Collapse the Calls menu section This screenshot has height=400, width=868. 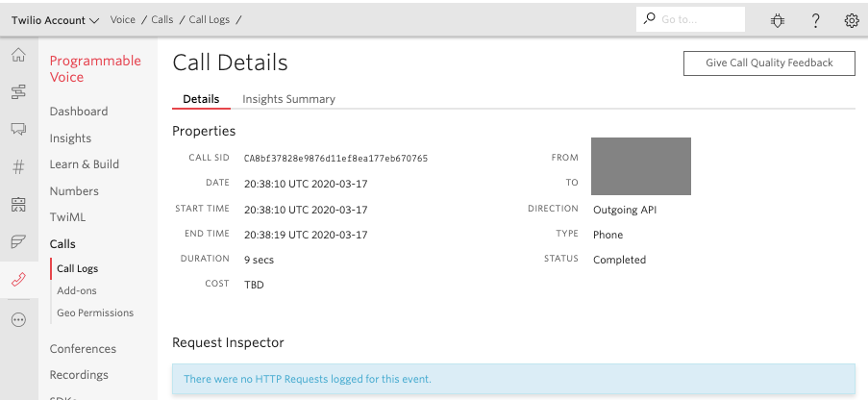[x=62, y=244]
